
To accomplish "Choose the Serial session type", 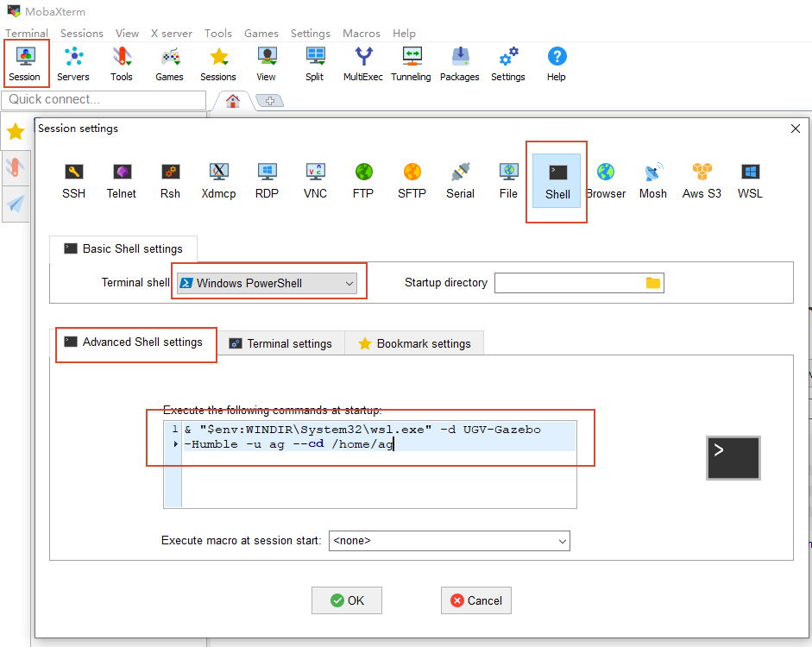I will coord(460,180).
